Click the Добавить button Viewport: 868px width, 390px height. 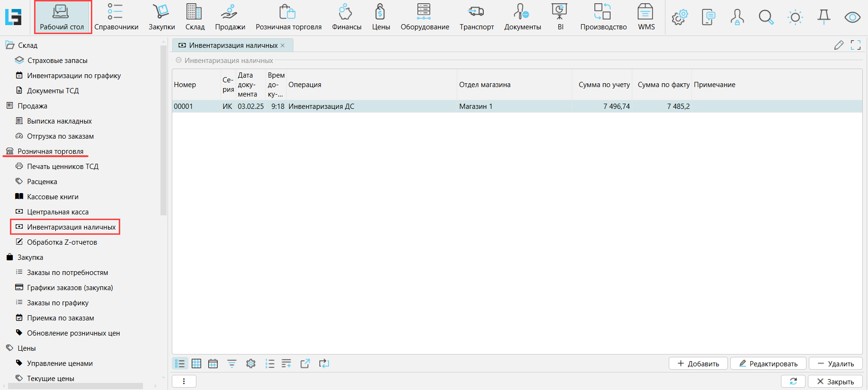(x=698, y=363)
